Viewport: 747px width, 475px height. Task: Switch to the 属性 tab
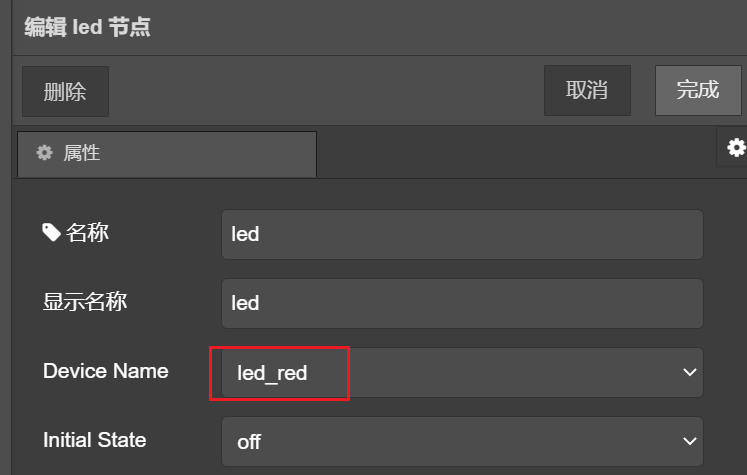coord(166,154)
